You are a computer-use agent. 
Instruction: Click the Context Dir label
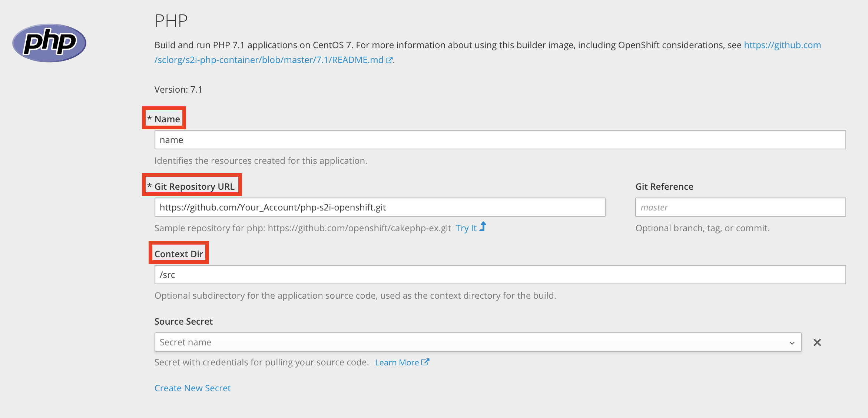click(x=179, y=254)
